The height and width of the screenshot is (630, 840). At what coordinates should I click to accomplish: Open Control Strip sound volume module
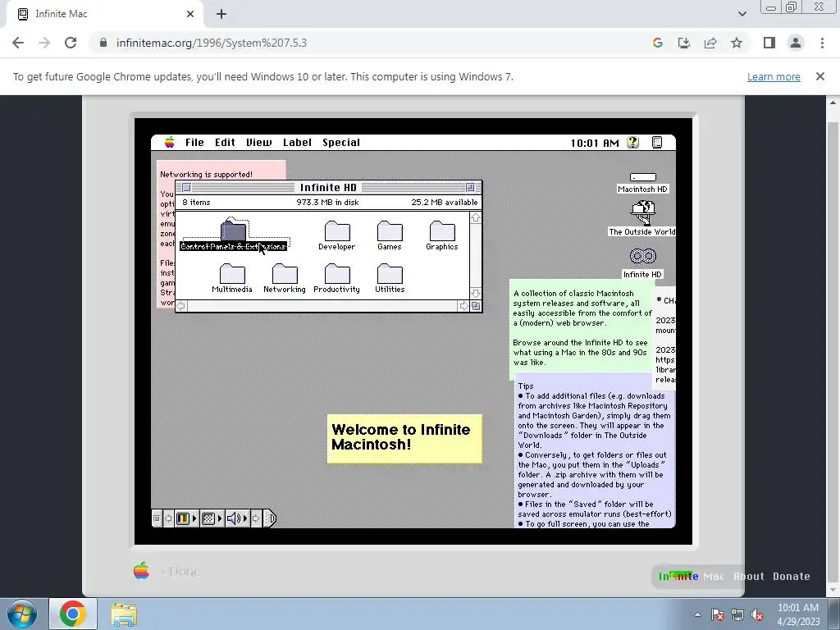(x=237, y=518)
